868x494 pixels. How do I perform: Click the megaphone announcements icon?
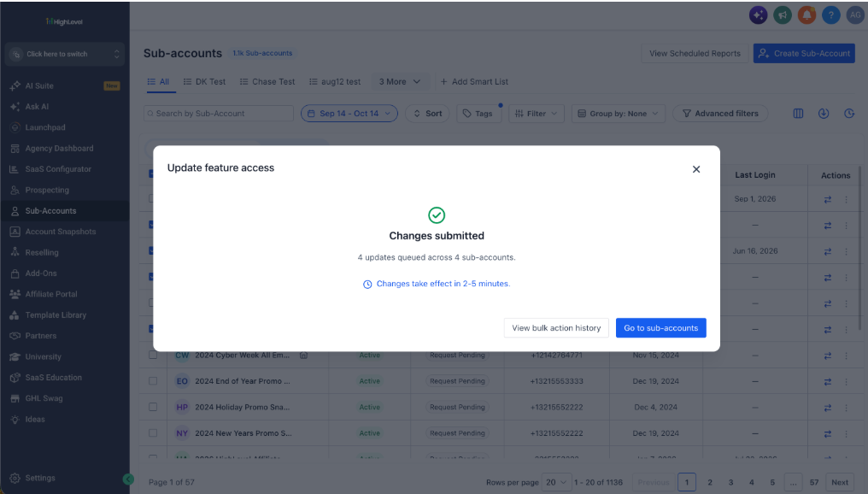click(783, 15)
